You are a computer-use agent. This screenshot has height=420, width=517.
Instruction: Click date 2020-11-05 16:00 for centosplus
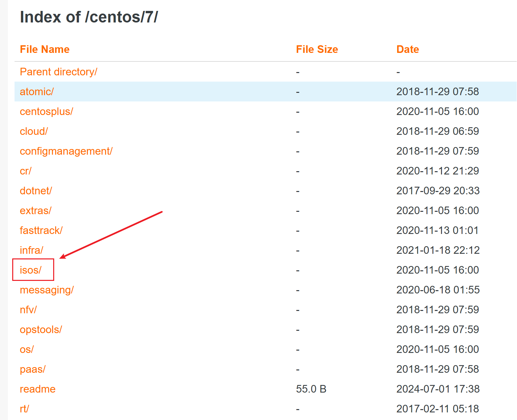(x=437, y=111)
